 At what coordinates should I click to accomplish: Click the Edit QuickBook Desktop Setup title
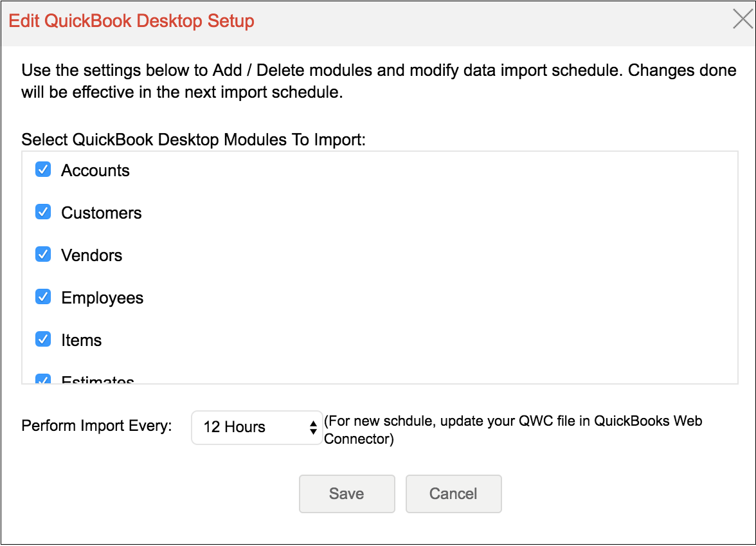pos(131,21)
